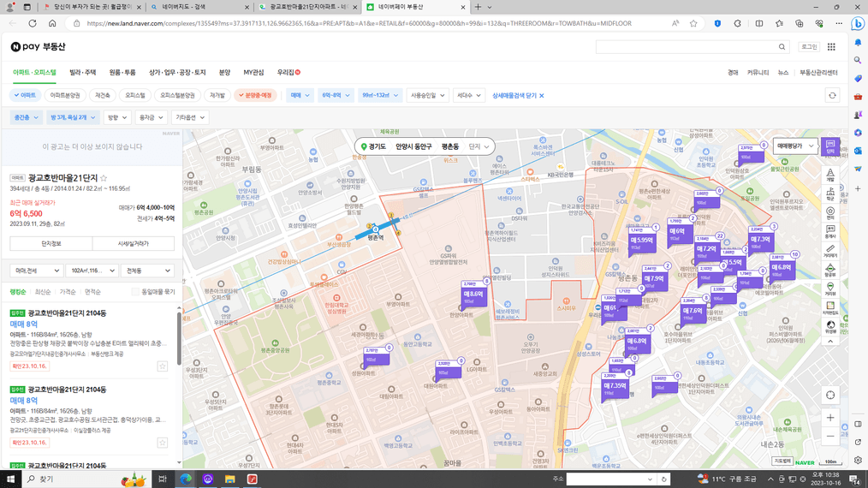
Task: Add page to browser favorites star
Action: click(x=693, y=23)
